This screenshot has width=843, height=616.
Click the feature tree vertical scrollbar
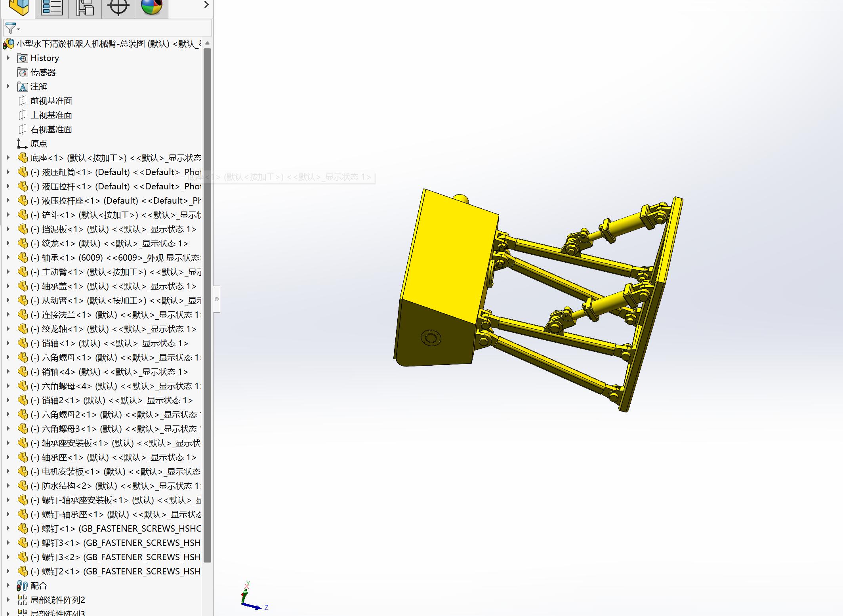click(207, 305)
